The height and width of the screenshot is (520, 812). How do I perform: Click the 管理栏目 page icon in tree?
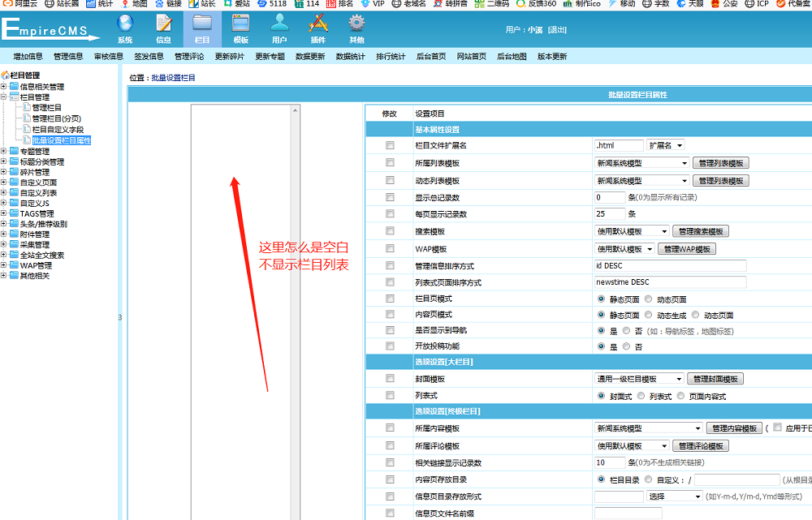[x=27, y=108]
